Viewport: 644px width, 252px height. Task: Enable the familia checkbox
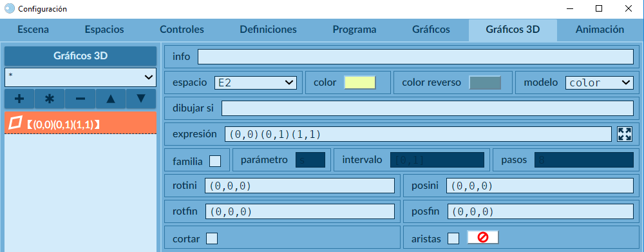coord(215,161)
